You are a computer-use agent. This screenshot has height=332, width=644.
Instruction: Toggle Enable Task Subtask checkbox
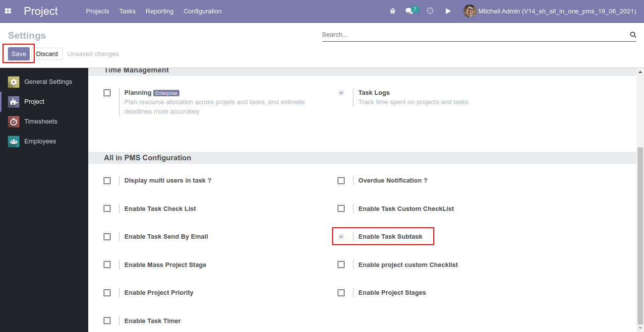pyautogui.click(x=341, y=237)
